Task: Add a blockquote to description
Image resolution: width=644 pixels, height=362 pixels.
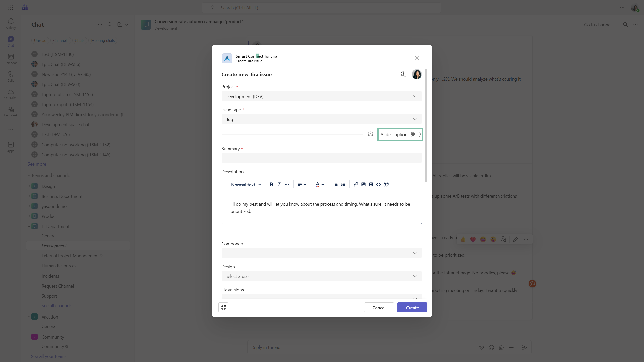Action: coord(386,184)
